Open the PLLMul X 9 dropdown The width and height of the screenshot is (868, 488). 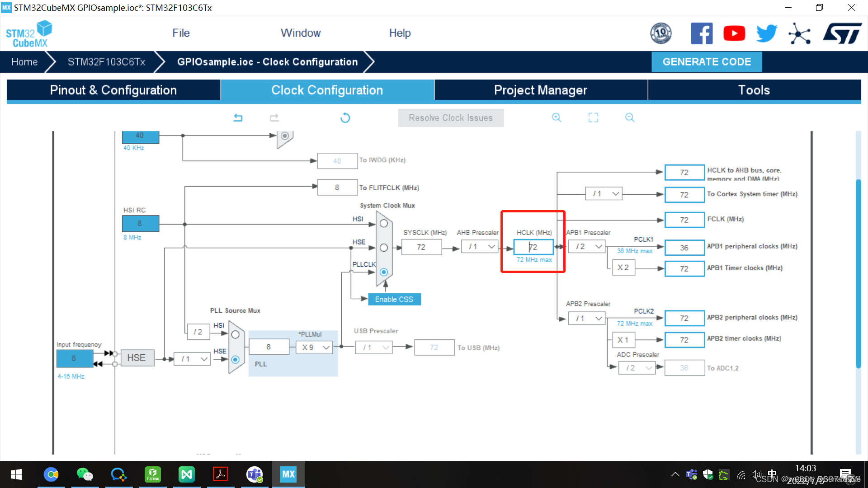[315, 347]
